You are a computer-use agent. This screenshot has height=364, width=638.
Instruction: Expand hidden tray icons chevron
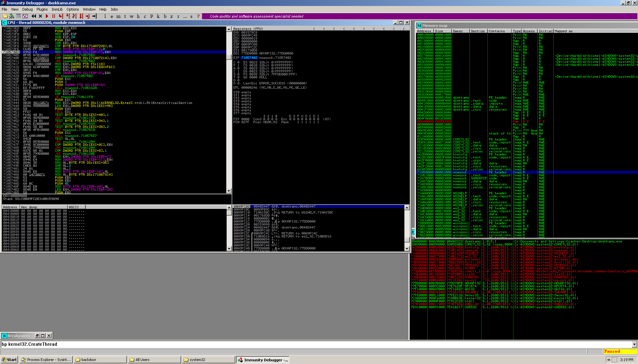click(x=609, y=360)
